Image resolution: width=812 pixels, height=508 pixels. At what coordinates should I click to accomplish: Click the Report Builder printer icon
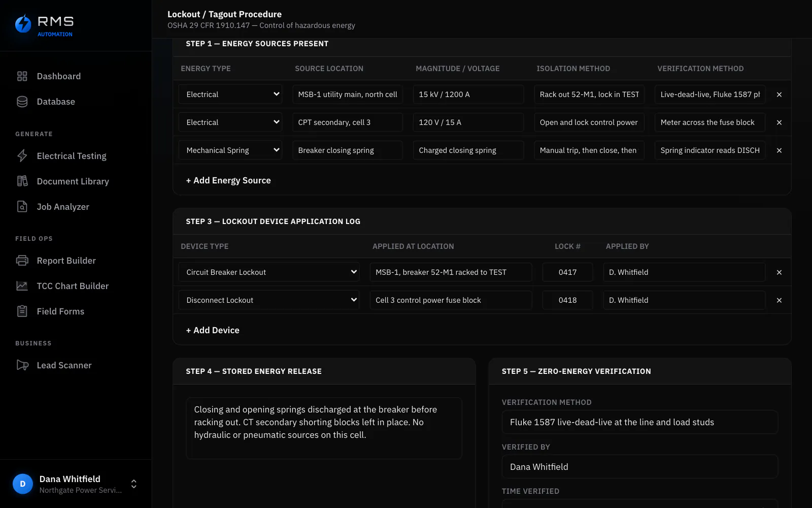pyautogui.click(x=22, y=261)
